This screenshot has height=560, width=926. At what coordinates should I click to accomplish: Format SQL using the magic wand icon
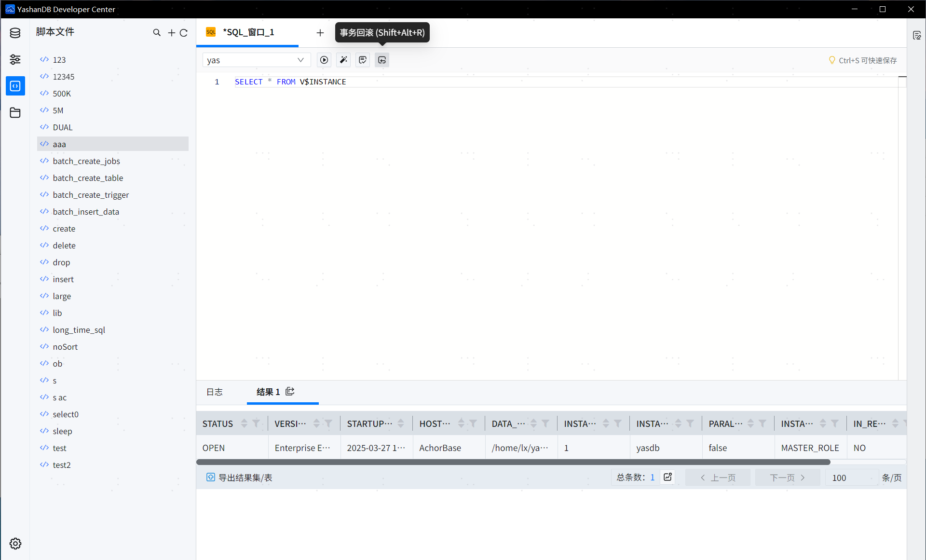tap(343, 60)
